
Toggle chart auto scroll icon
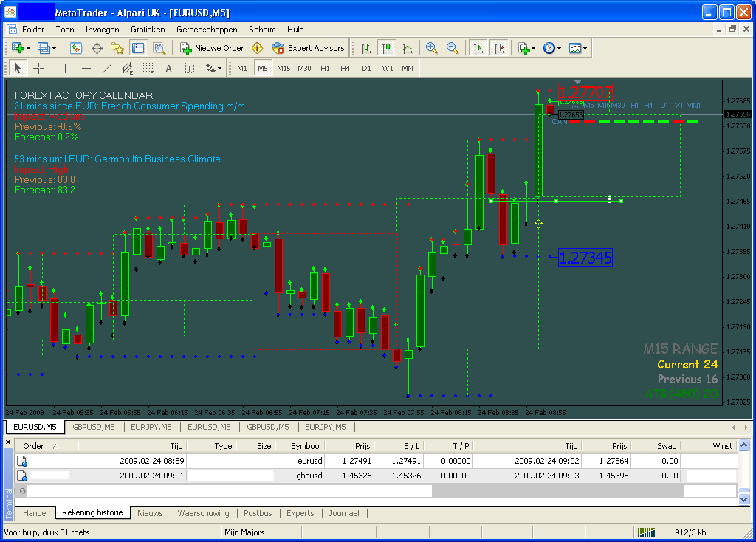478,48
